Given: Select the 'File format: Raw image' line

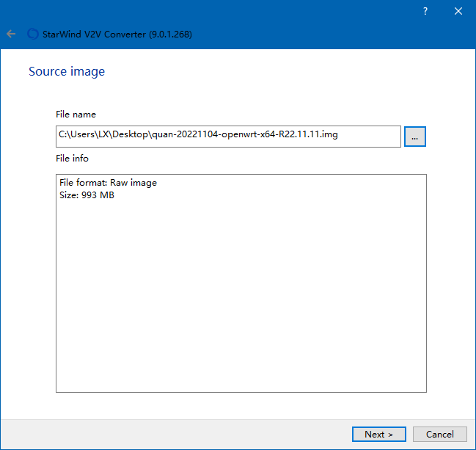Looking at the screenshot, I should click(x=108, y=183).
